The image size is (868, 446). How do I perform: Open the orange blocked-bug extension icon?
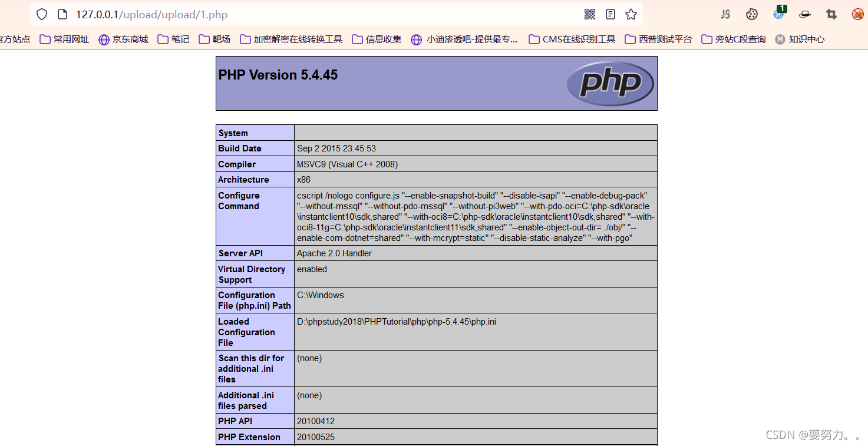pos(858,14)
